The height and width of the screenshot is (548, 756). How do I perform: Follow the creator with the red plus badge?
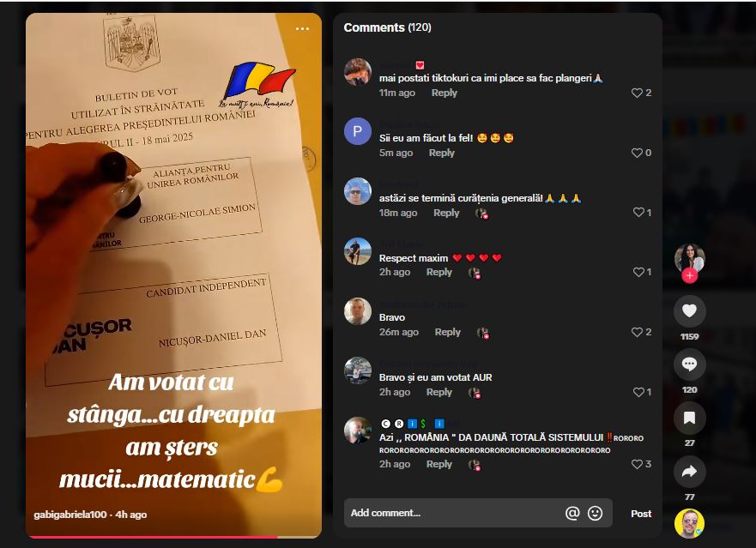pos(689,275)
